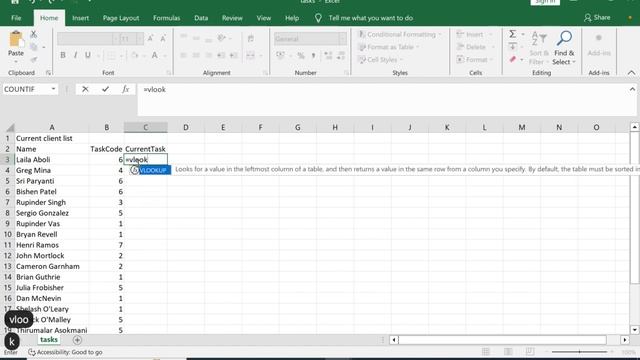
Task: Click the Insert Function fx icon
Action: (125, 89)
